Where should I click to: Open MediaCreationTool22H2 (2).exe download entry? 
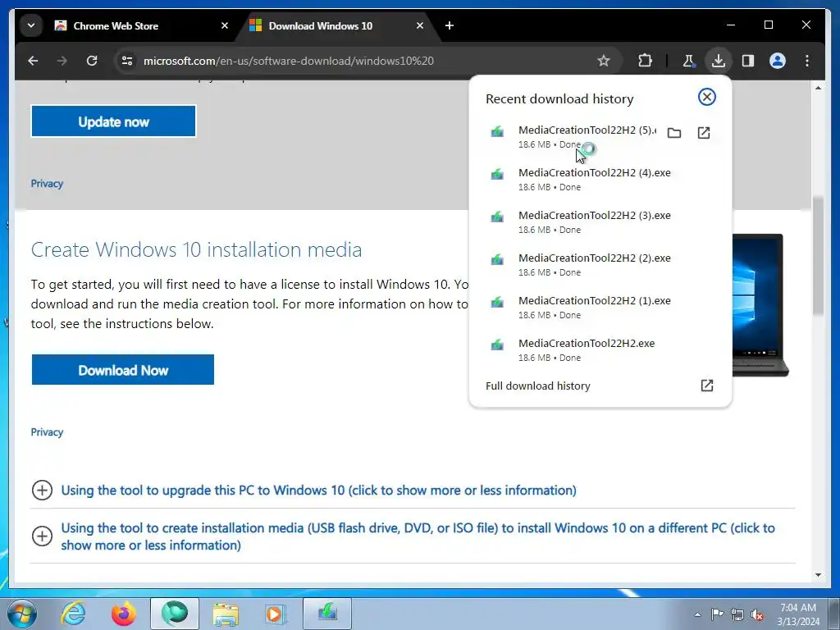coord(600,265)
